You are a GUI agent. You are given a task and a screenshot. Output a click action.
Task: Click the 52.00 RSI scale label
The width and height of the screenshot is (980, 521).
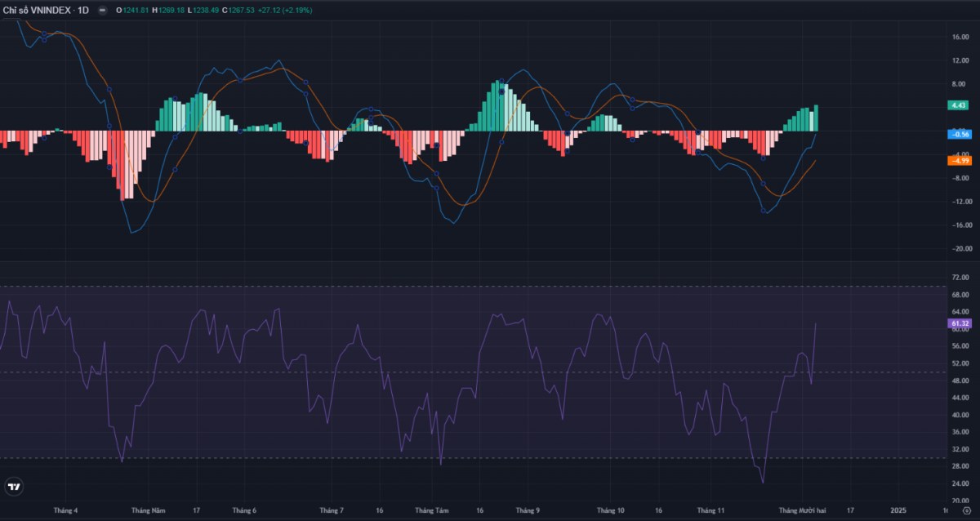pyautogui.click(x=960, y=363)
